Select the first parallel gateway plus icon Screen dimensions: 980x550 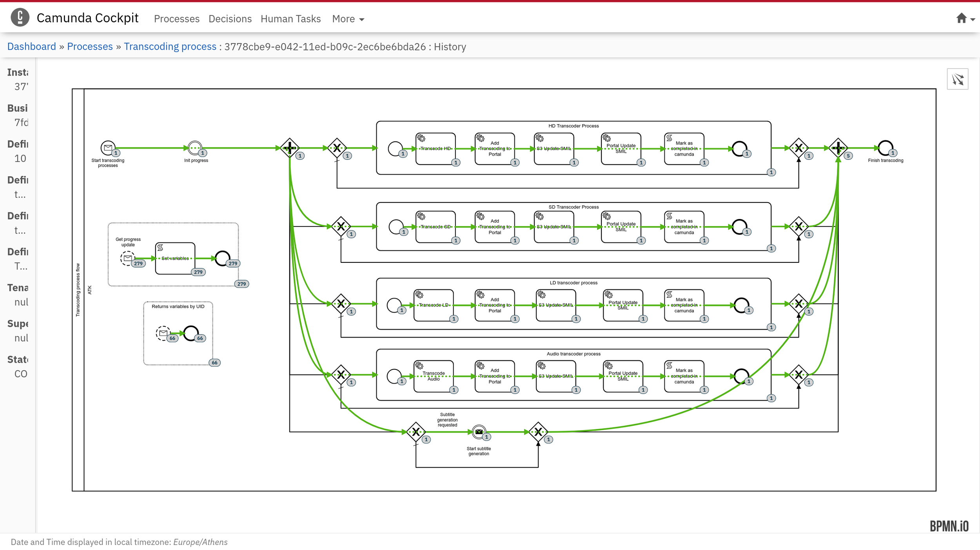(x=289, y=148)
